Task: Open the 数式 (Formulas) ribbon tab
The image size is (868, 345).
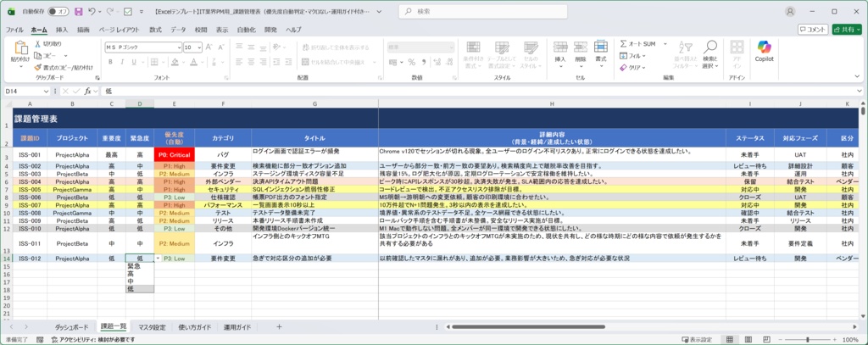Action: point(156,30)
